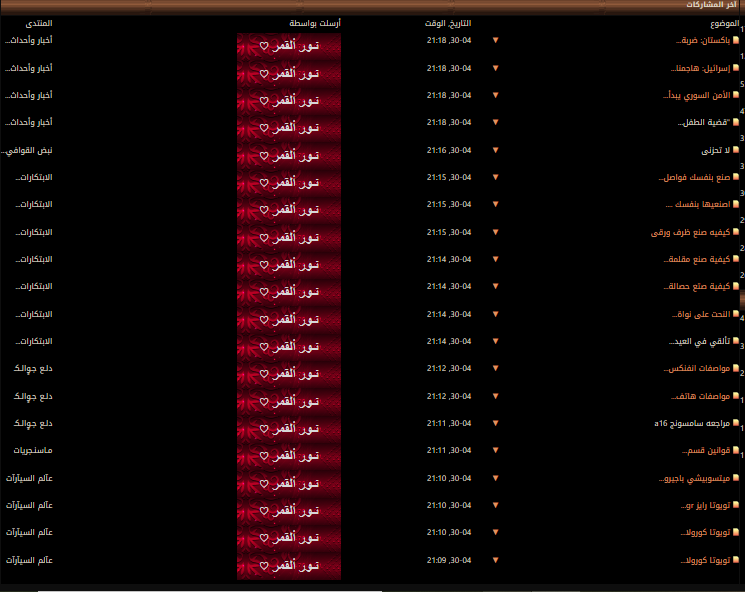Click the post icon beside كيفيه صنع ظرف ورقى
Image resolution: width=745 pixels, height=592 pixels.
736,232
